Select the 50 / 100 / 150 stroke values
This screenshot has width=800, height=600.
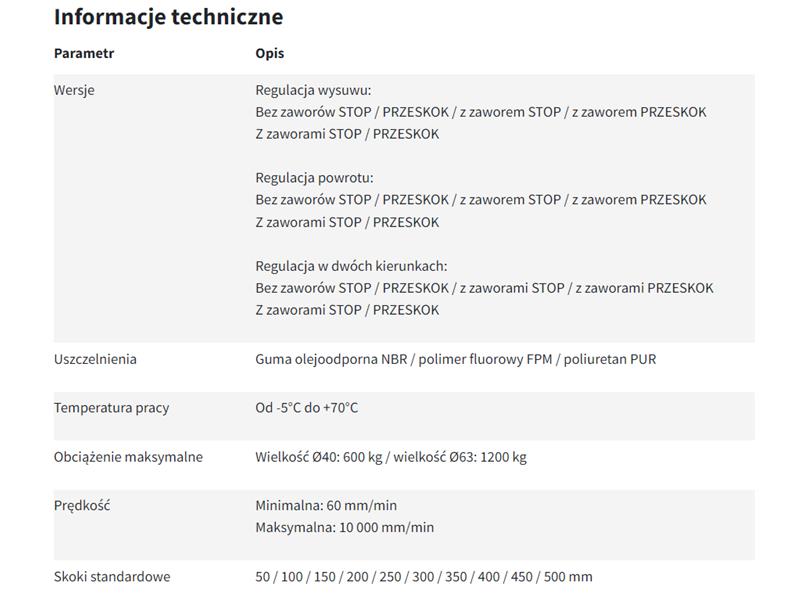coord(295,577)
